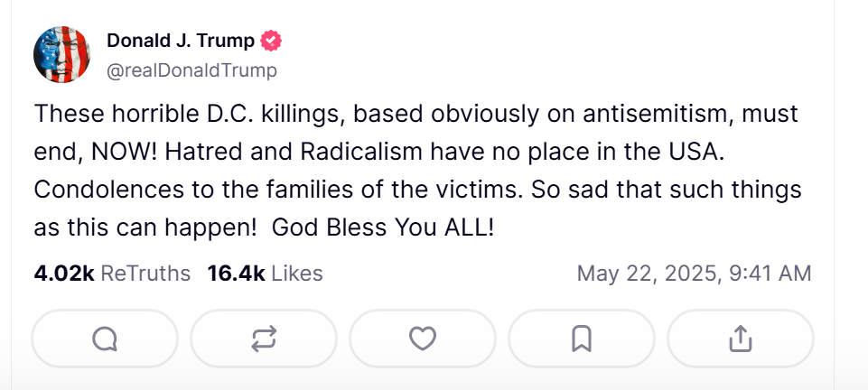Click the Likes label text

(x=296, y=273)
